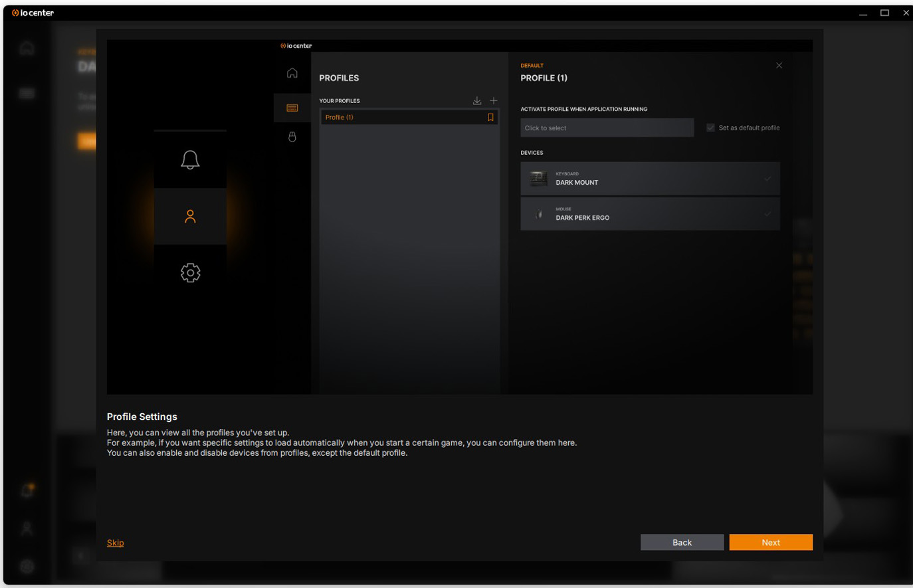Select Profile (1) in Your Profiles list
The image size is (913, 588).
click(399, 118)
